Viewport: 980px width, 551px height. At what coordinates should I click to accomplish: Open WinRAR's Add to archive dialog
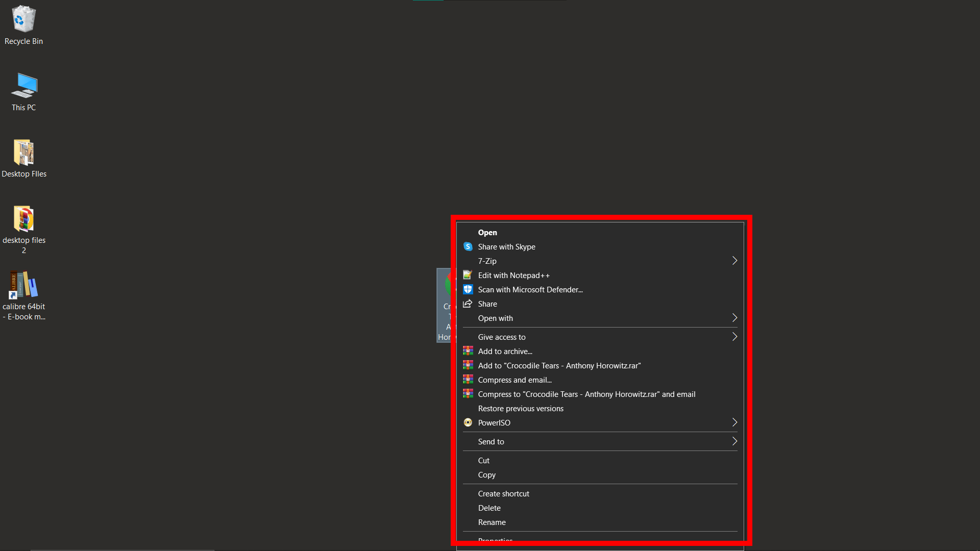[505, 351]
